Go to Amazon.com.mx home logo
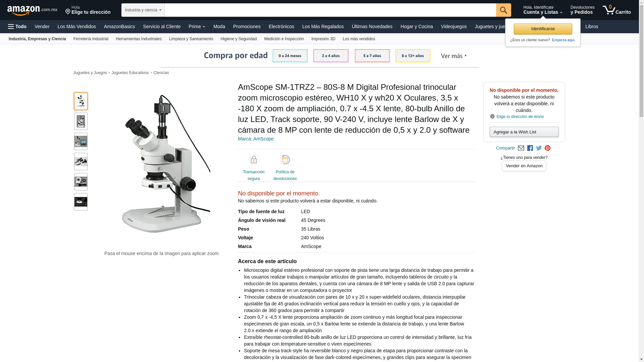 [32, 10]
